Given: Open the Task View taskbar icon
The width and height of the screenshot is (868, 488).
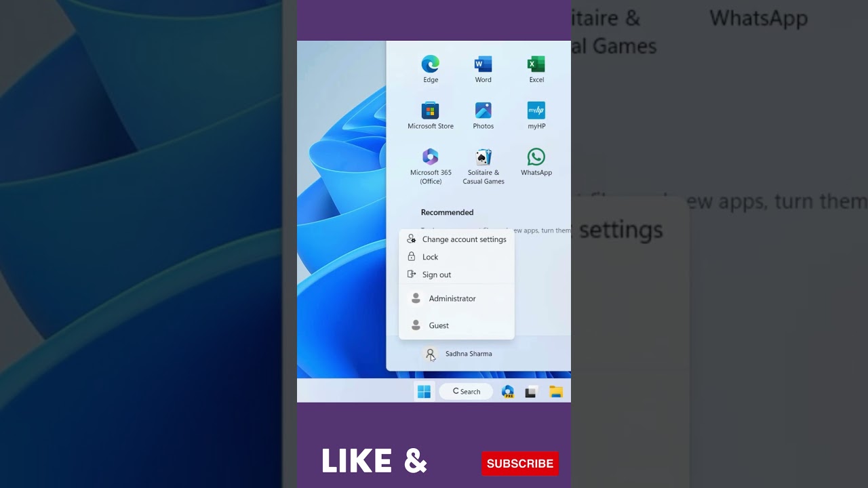Looking at the screenshot, I should coord(531,391).
